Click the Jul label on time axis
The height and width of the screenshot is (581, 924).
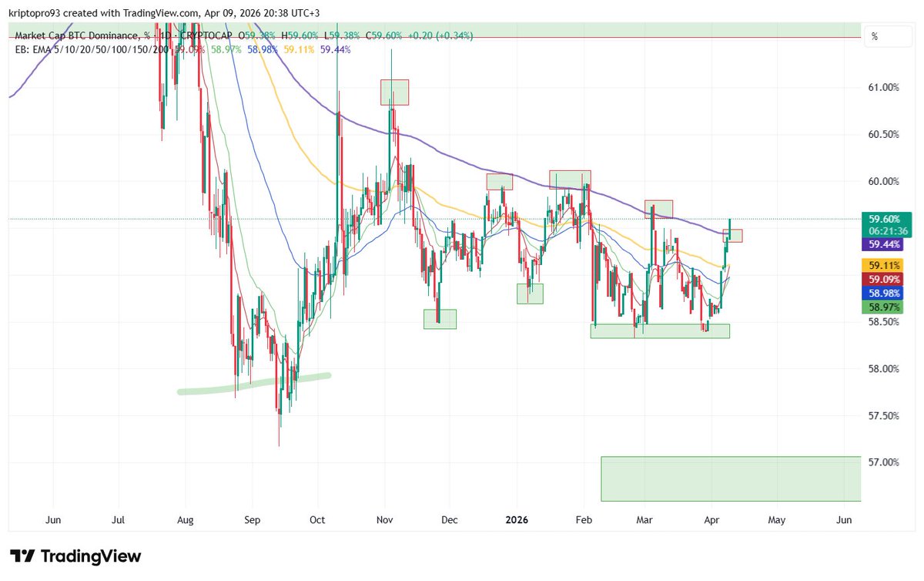(x=119, y=520)
